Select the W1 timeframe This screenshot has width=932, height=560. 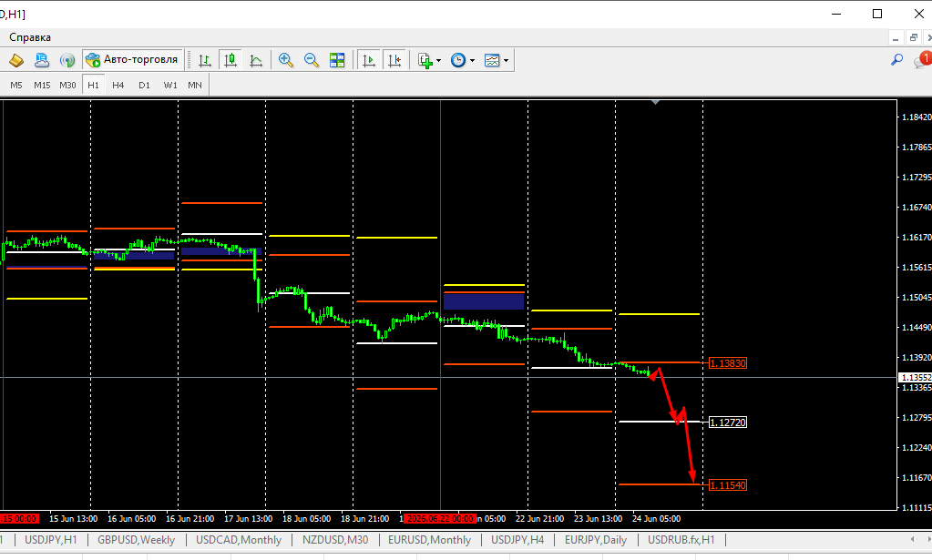click(170, 85)
